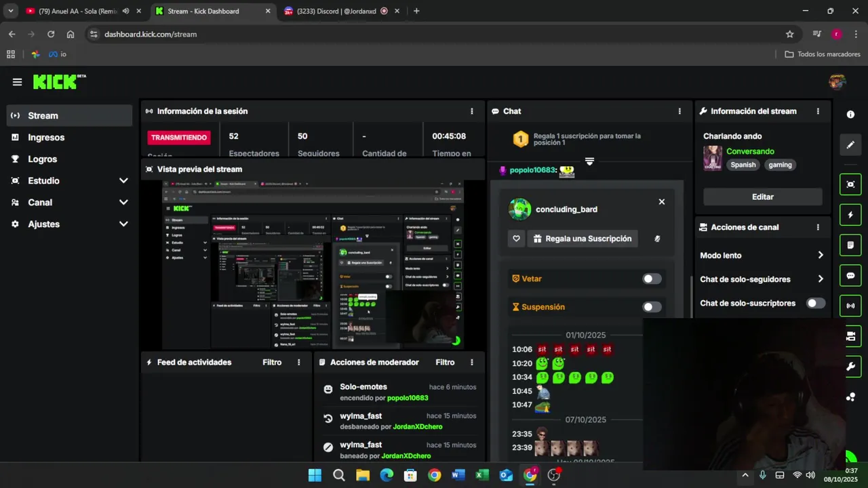Toggle the stream preview widget icon in sidebar
This screenshot has height=488, width=868.
coord(850,184)
